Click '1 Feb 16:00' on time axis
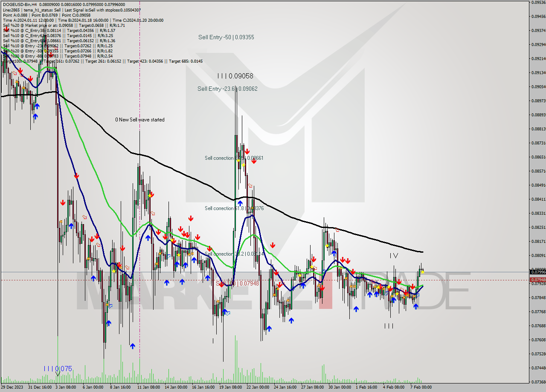The image size is (546, 392). point(367,387)
